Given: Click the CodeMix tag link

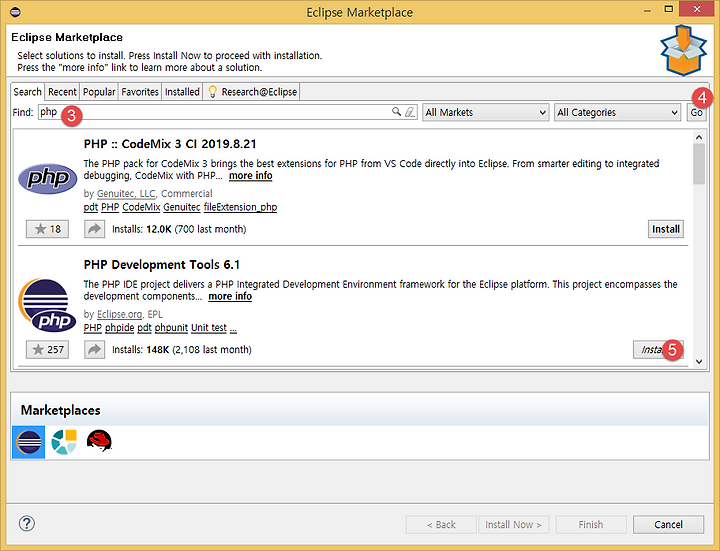Looking at the screenshot, I should tap(141, 207).
